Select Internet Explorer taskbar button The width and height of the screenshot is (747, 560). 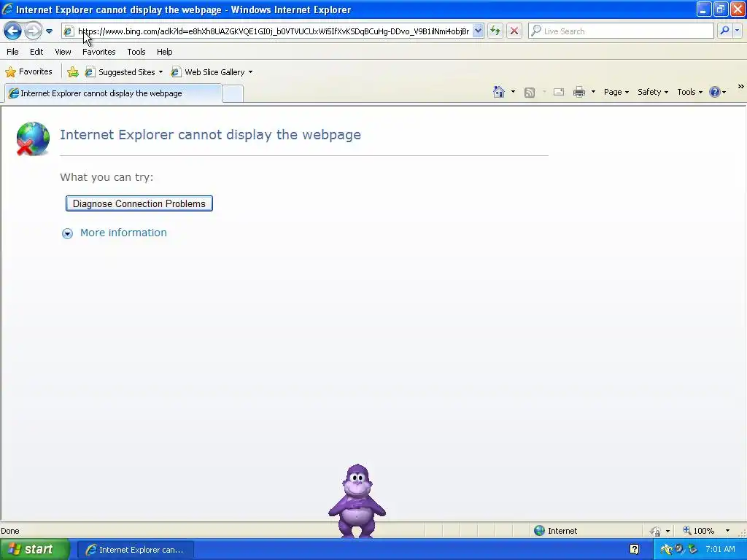pos(135,550)
